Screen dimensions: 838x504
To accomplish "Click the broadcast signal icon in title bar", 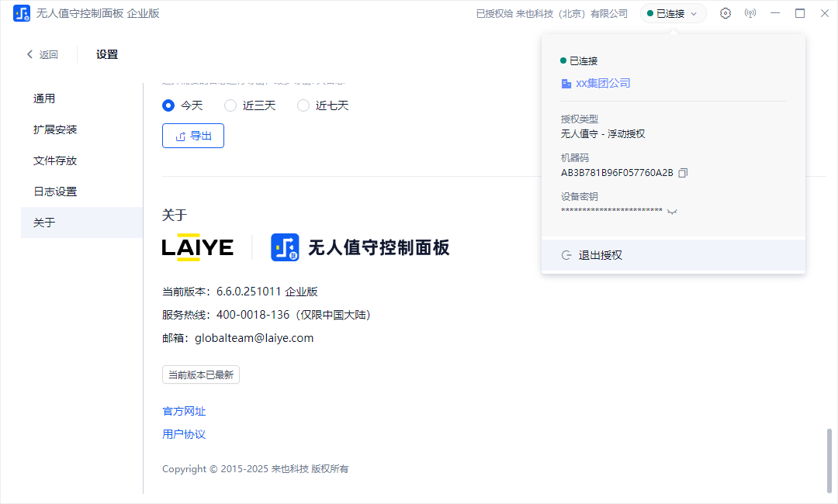I will (x=750, y=13).
